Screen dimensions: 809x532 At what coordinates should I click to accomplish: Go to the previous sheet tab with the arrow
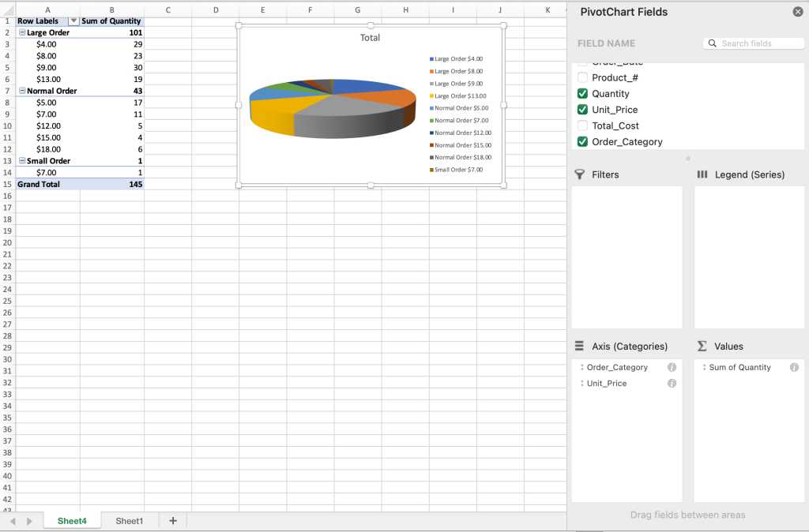(13, 521)
